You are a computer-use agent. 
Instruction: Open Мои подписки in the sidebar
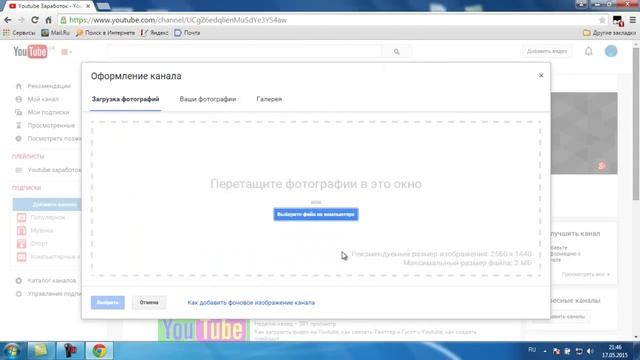point(47,112)
